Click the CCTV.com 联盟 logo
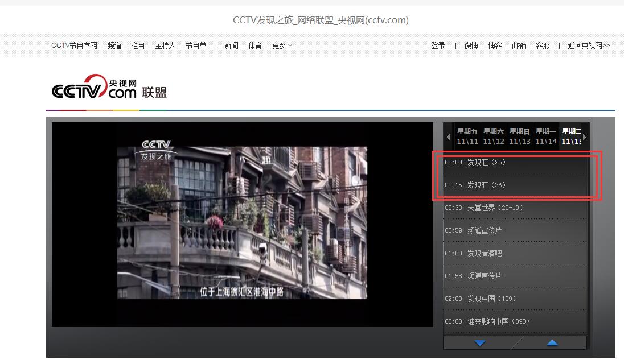Image resolution: width=624 pixels, height=364 pixels. coord(109,86)
